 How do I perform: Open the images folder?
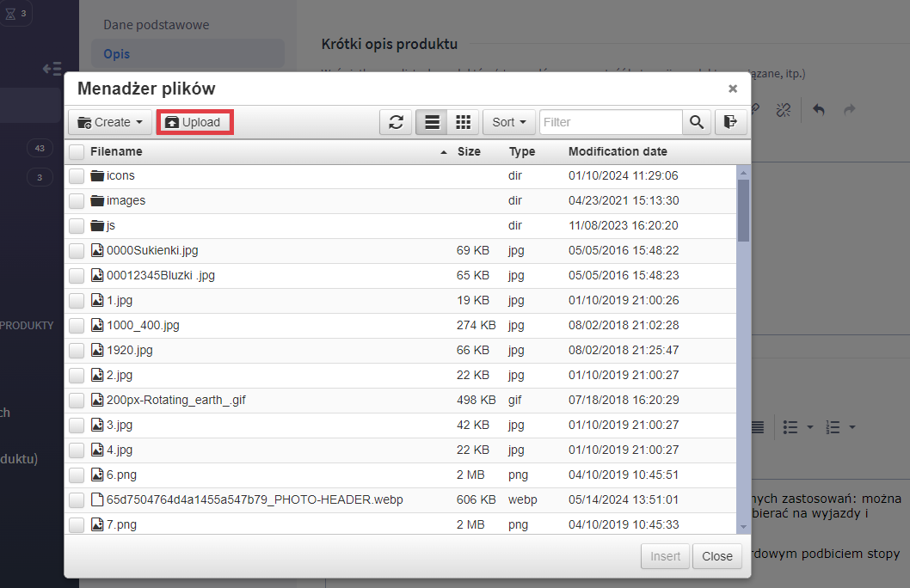(x=126, y=200)
